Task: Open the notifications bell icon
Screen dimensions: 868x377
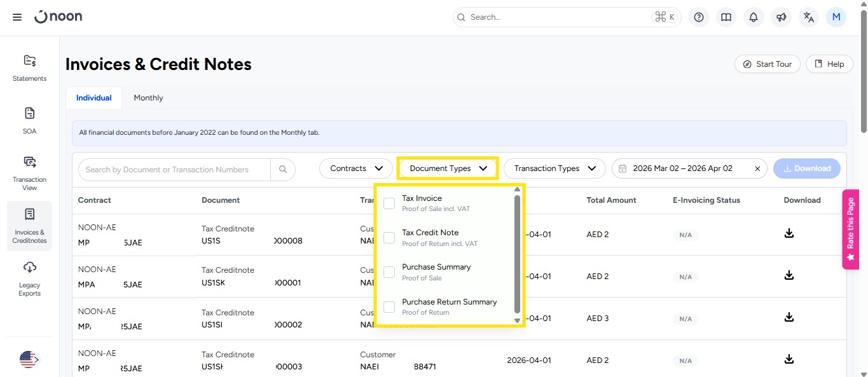Action: pyautogui.click(x=754, y=17)
